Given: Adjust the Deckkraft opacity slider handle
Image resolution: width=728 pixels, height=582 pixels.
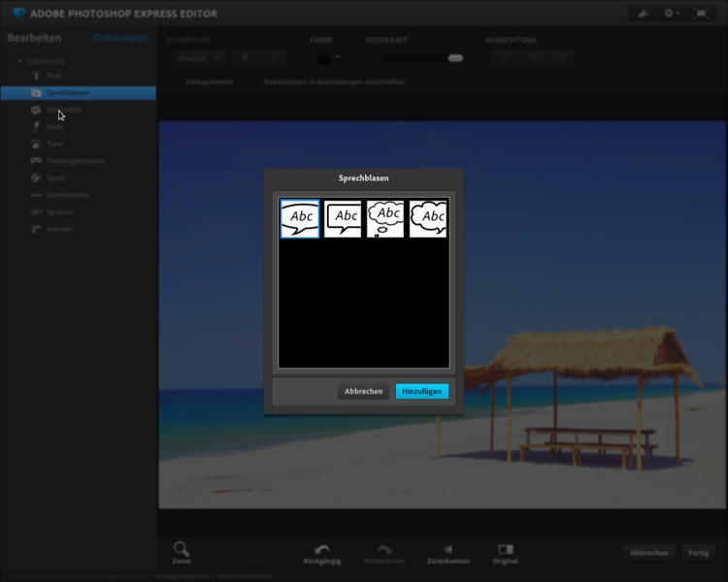Looking at the screenshot, I should [x=455, y=58].
